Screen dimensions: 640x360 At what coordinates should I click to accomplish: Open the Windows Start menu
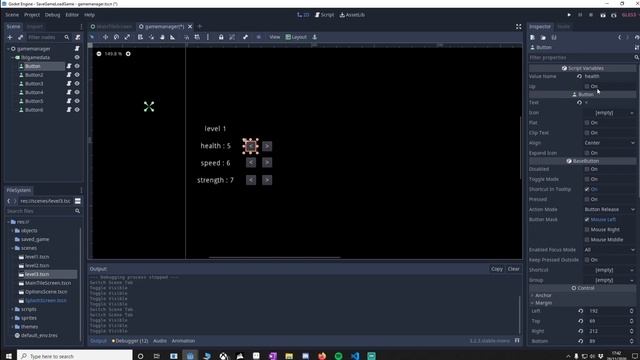pos(9,356)
